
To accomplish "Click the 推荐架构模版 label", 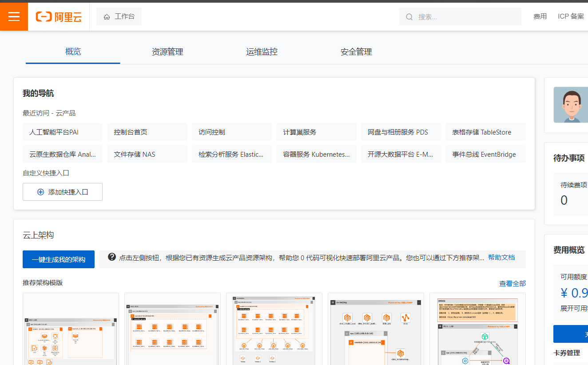I will (43, 283).
